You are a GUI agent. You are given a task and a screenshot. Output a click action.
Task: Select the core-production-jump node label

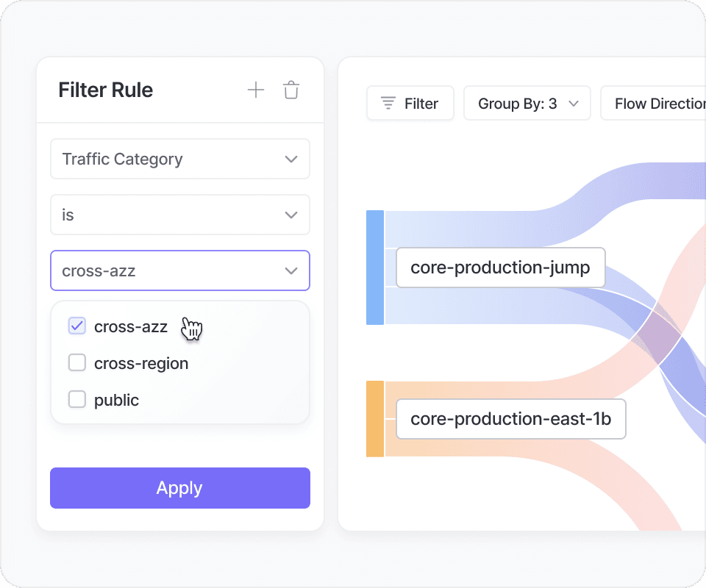click(500, 268)
